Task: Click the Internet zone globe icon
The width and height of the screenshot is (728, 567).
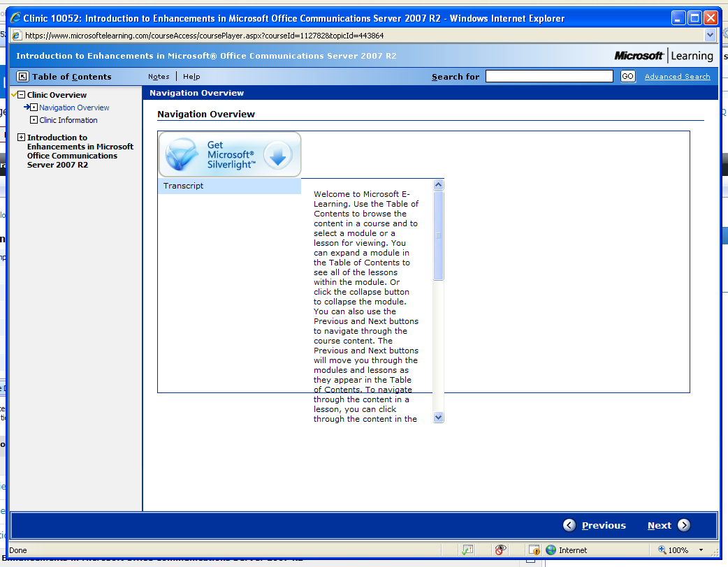Action: (x=551, y=550)
